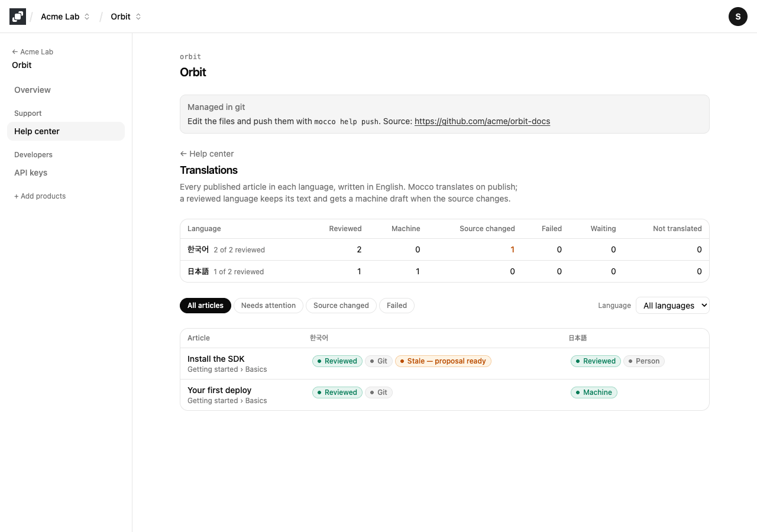The image size is (757, 532).
Task: Click the Git badge for Install the SDK
Action: [378, 361]
